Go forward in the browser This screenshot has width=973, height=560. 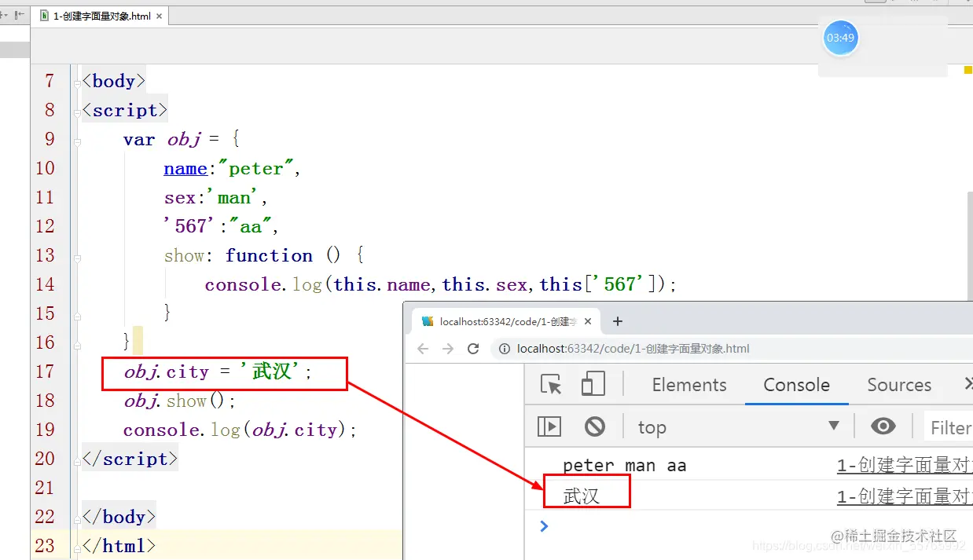448,349
